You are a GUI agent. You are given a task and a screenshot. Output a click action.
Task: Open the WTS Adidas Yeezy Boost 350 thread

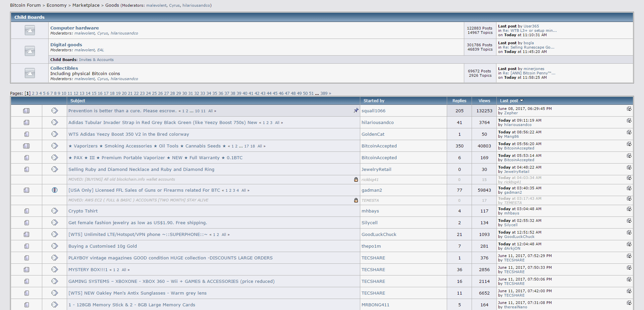pyautogui.click(x=129, y=134)
